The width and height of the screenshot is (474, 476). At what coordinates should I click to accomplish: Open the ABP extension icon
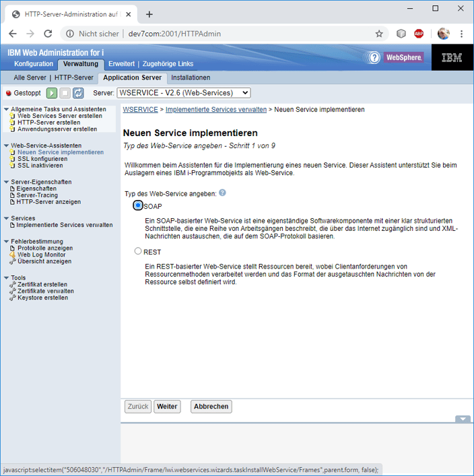pyautogui.click(x=419, y=34)
